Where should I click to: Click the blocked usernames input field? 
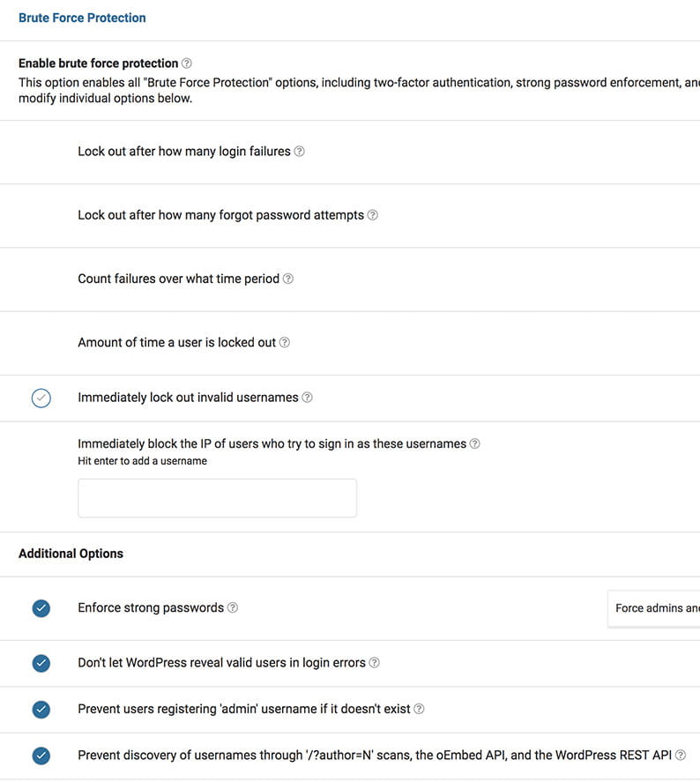217,498
